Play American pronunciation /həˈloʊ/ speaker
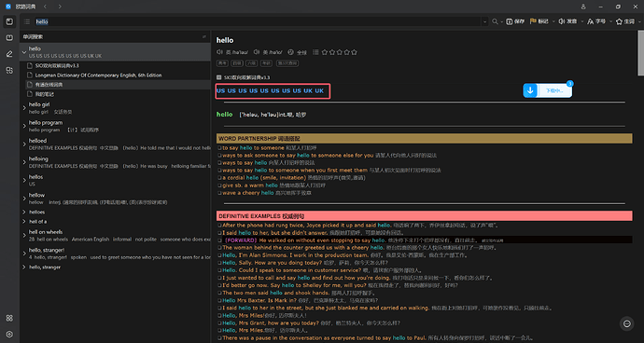The image size is (644, 343). [257, 52]
